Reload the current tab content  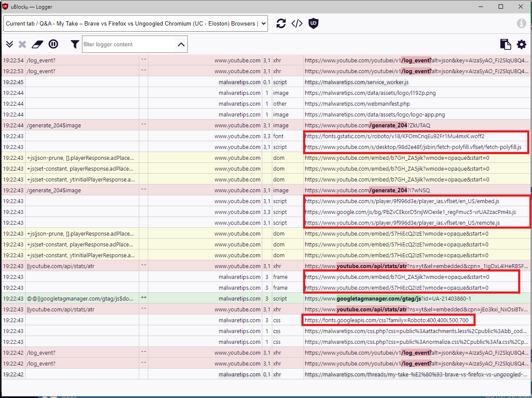[281, 23]
